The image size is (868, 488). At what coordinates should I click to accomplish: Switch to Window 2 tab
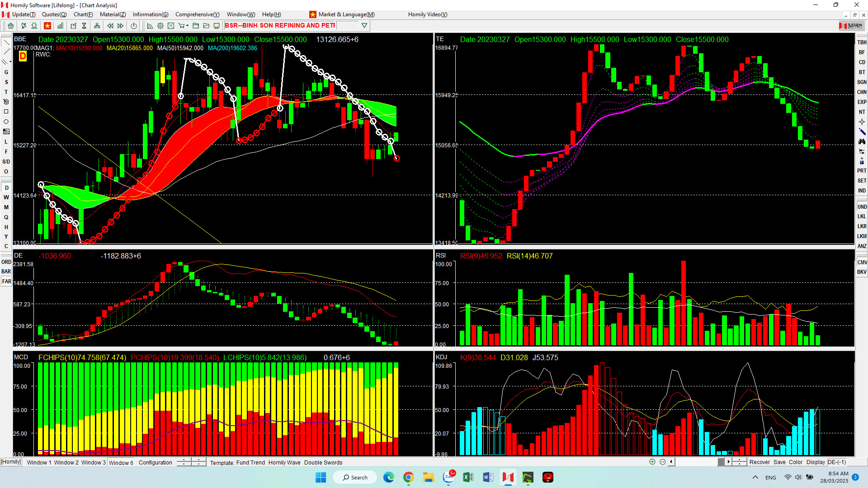(66, 462)
